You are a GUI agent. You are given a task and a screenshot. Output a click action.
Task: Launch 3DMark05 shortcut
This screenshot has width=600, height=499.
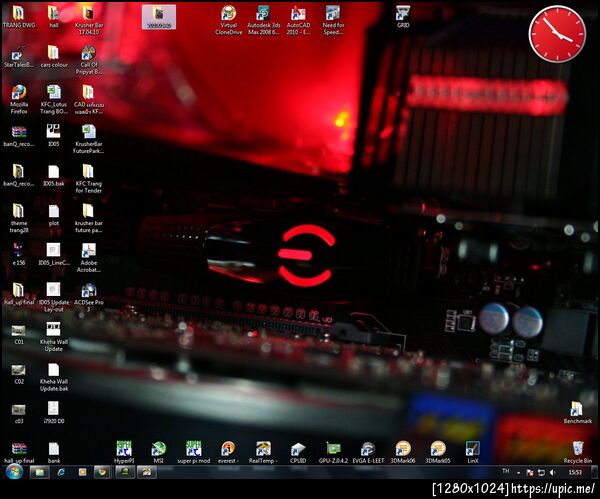(438, 452)
